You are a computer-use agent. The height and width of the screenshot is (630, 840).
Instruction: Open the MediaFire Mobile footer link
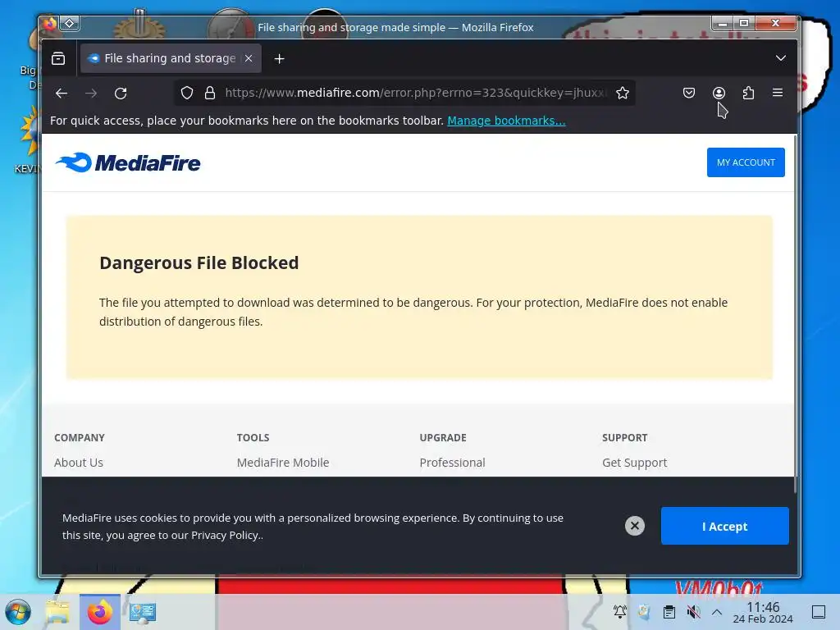[x=283, y=463]
